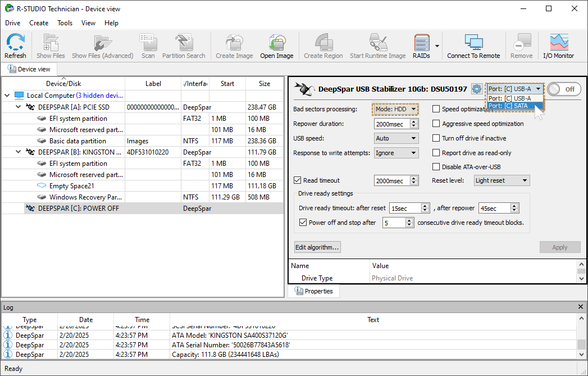Enable Aggressive speed optimization

click(x=436, y=124)
